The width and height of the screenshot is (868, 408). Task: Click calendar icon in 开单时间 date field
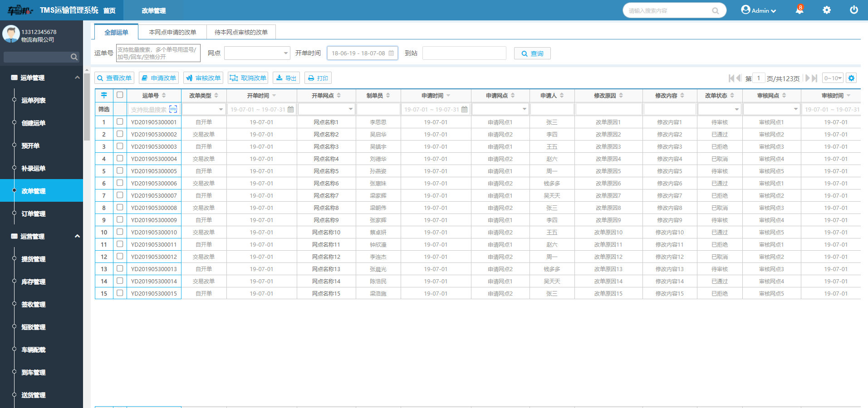click(x=391, y=53)
